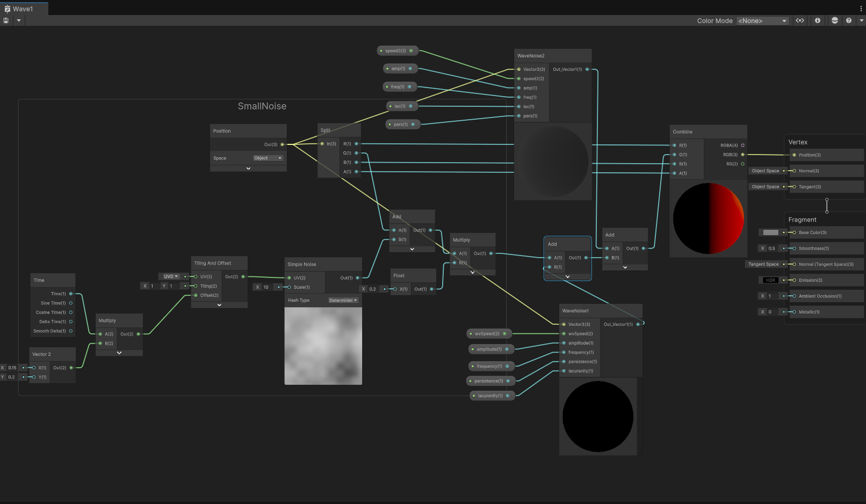This screenshot has width=866, height=504.
Task: Open the Graph Inspector info icon
Action: pyautogui.click(x=817, y=20)
